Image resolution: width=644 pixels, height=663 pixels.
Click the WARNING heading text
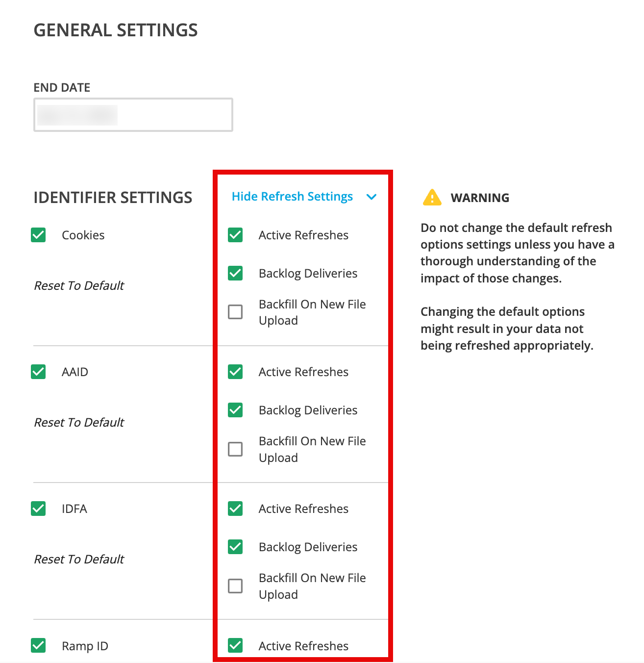coord(480,198)
